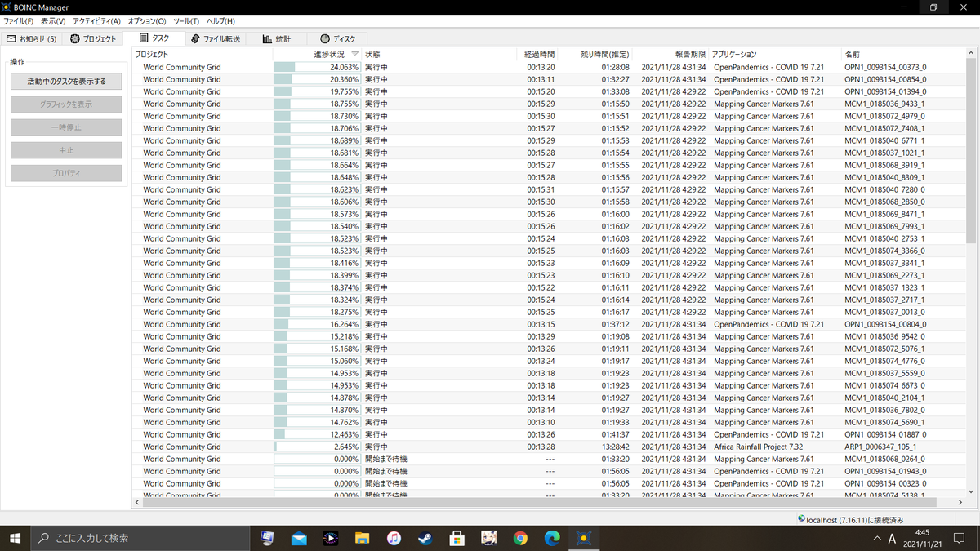Click 活動中のタスクを表示する button
The height and width of the screenshot is (551, 980).
click(x=66, y=82)
